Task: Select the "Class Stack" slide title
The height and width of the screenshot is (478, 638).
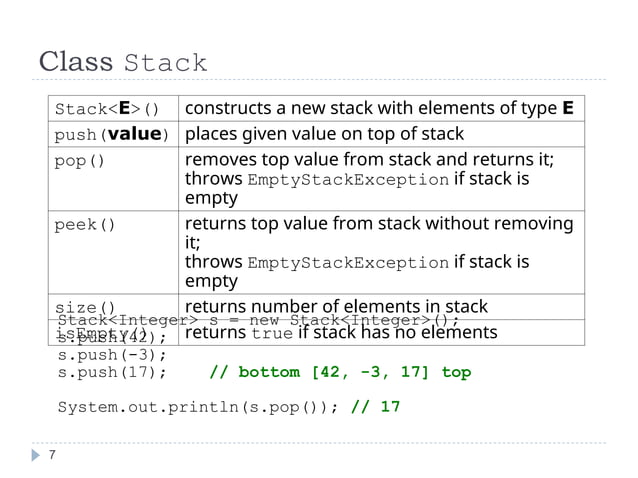Action: [122, 62]
